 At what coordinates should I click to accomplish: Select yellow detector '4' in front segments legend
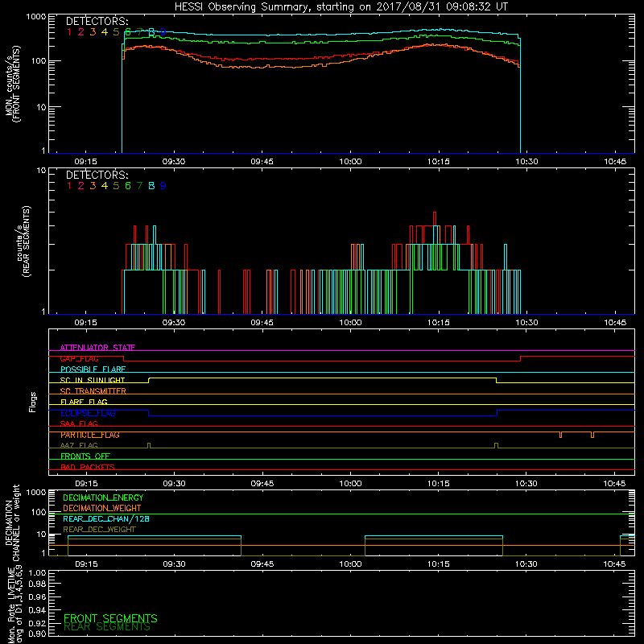coord(105,32)
